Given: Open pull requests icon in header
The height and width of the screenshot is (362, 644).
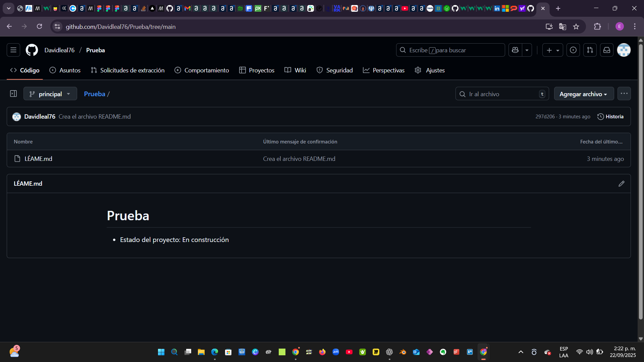Looking at the screenshot, I should click(590, 50).
